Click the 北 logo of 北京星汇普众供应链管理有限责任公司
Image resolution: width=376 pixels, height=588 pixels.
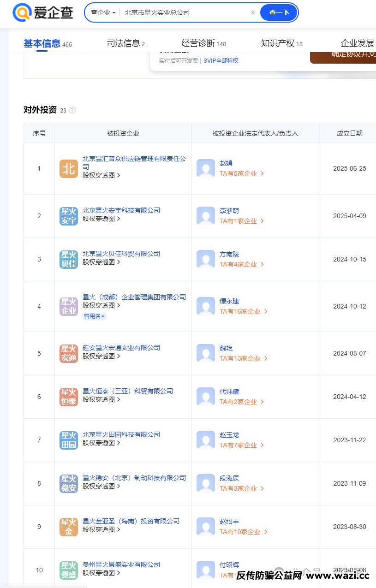pyautogui.click(x=69, y=169)
